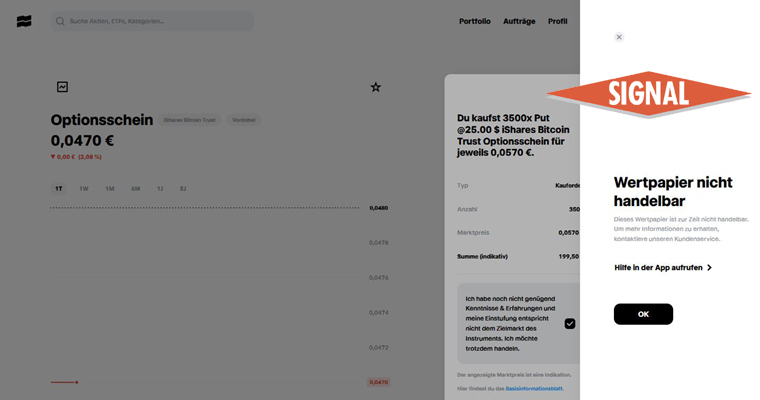Click the search magnifier icon

[x=60, y=21]
